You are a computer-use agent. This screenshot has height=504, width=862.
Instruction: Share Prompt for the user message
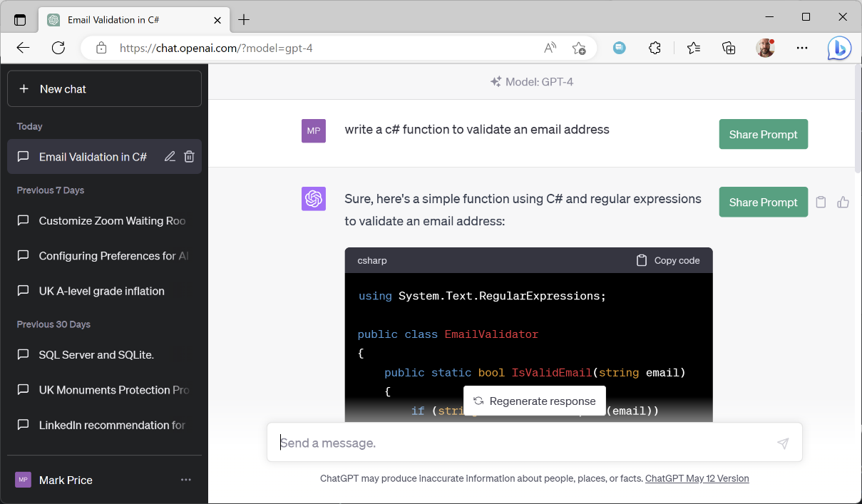point(763,134)
